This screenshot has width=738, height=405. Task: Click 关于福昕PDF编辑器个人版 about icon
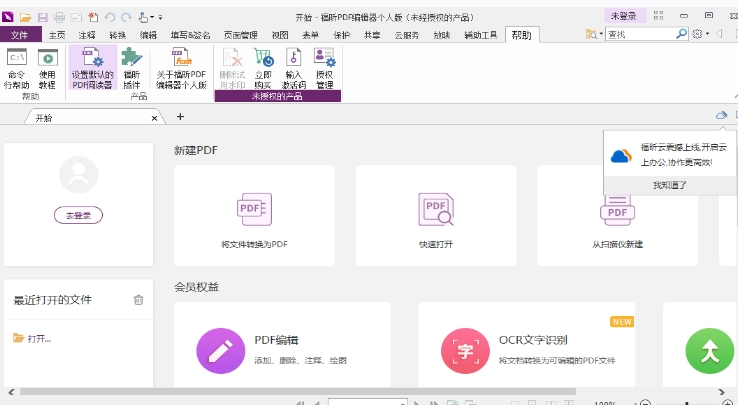click(x=181, y=69)
